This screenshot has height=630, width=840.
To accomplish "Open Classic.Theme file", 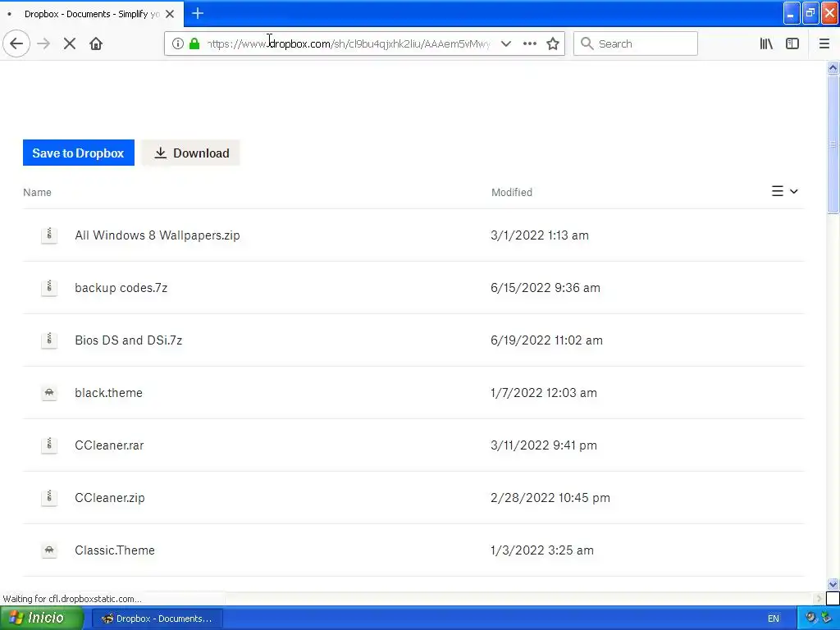I will 115,550.
